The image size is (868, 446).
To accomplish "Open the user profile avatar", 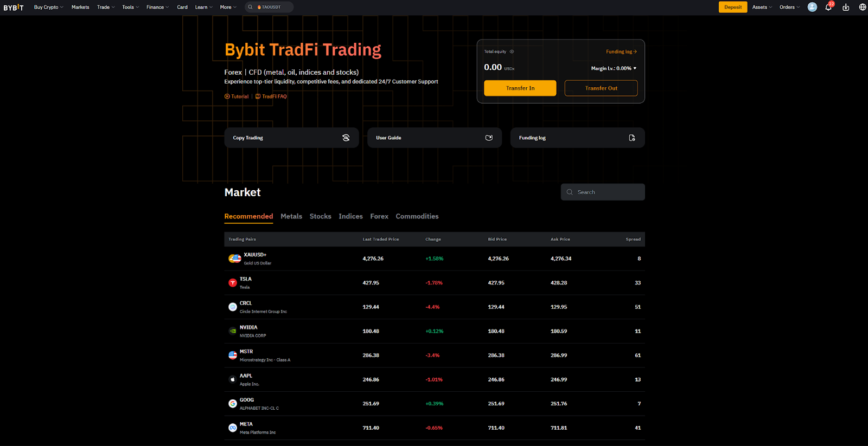I will click(x=812, y=7).
